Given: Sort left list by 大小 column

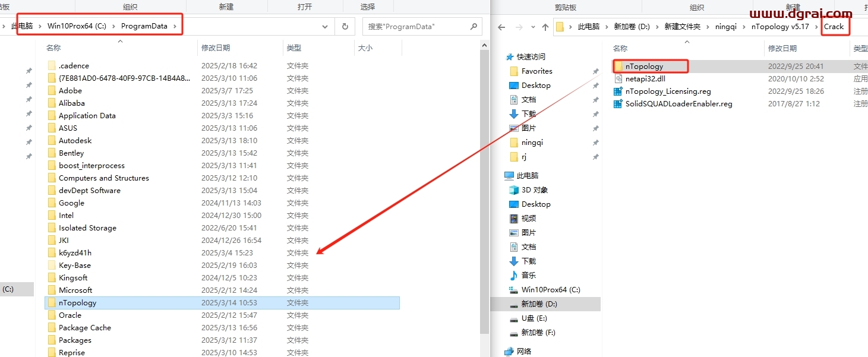Looking at the screenshot, I should (x=365, y=48).
